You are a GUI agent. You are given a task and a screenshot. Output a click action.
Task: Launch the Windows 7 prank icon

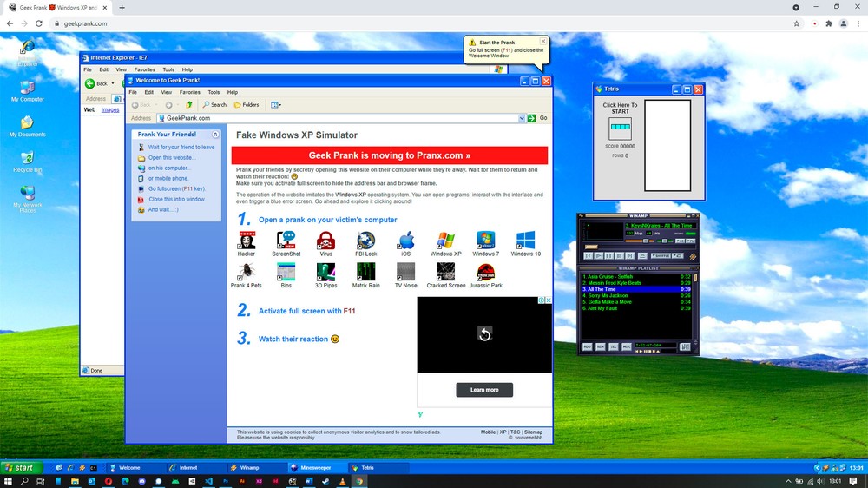485,244
